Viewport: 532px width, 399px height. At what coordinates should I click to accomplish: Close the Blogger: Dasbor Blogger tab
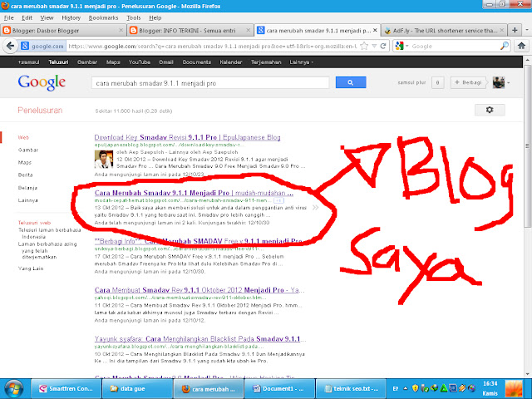121,30
